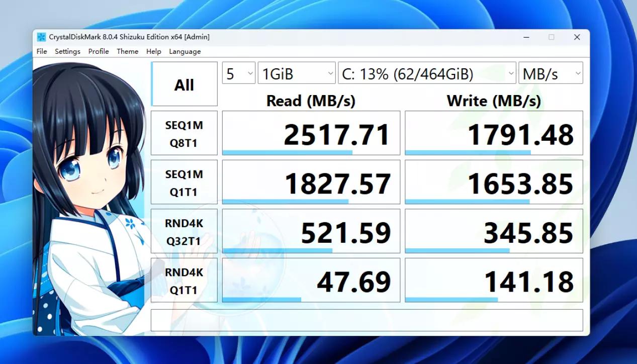Open the Profile menu
The width and height of the screenshot is (637, 364).
click(99, 51)
